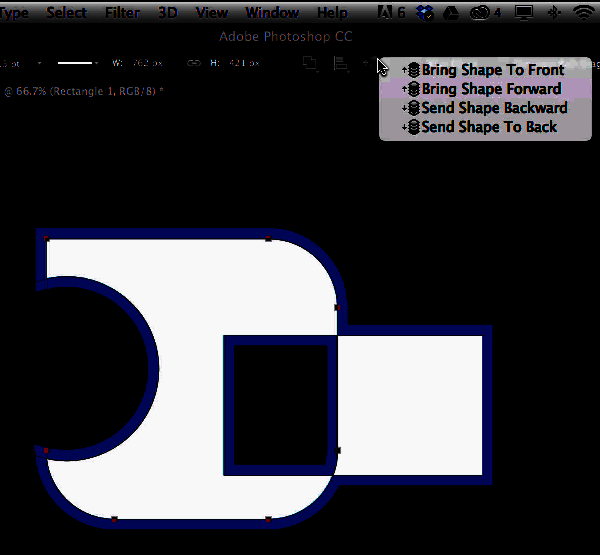Open Path operations icon in options bar
600x555 pixels.
(311, 63)
